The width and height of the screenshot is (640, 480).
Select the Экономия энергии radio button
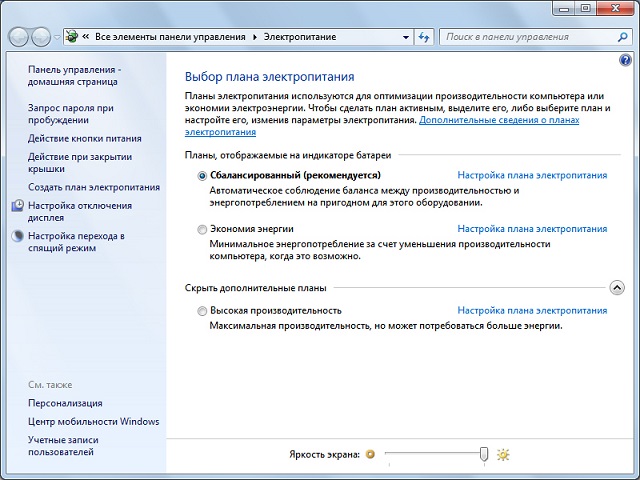[202, 230]
